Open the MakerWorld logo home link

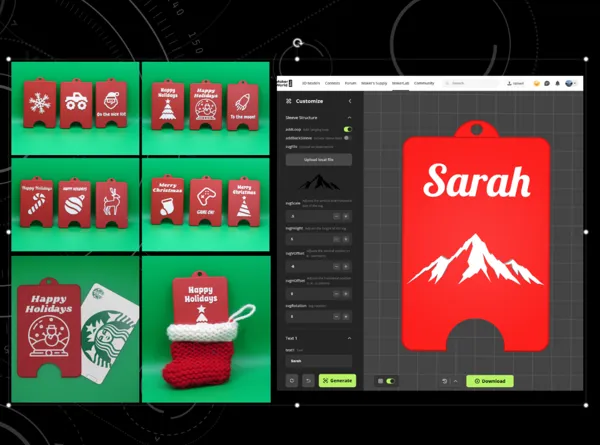pos(285,83)
